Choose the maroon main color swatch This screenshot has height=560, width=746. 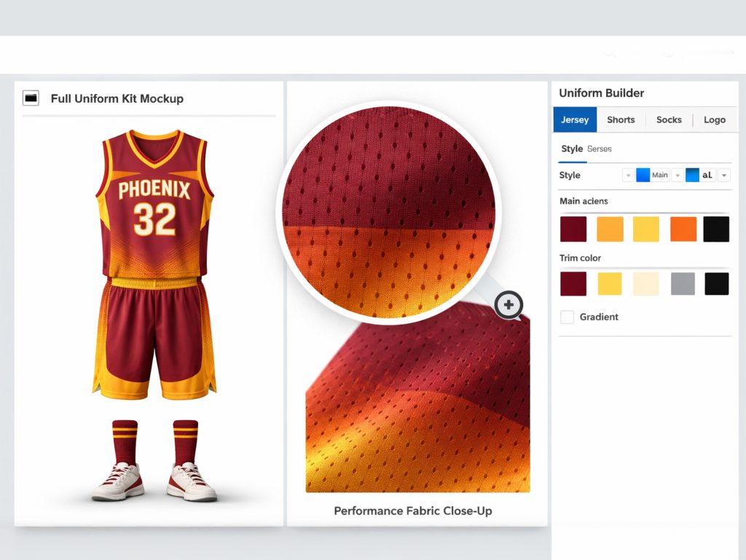573,229
